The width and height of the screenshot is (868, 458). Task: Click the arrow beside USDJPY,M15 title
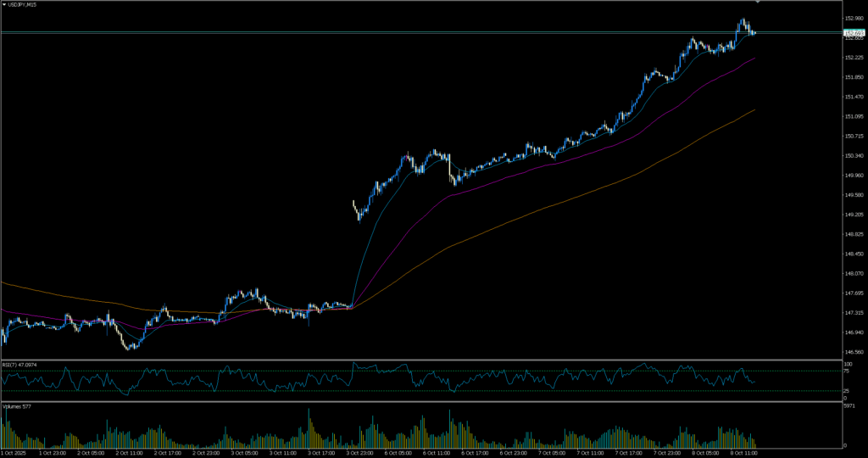tap(4, 5)
